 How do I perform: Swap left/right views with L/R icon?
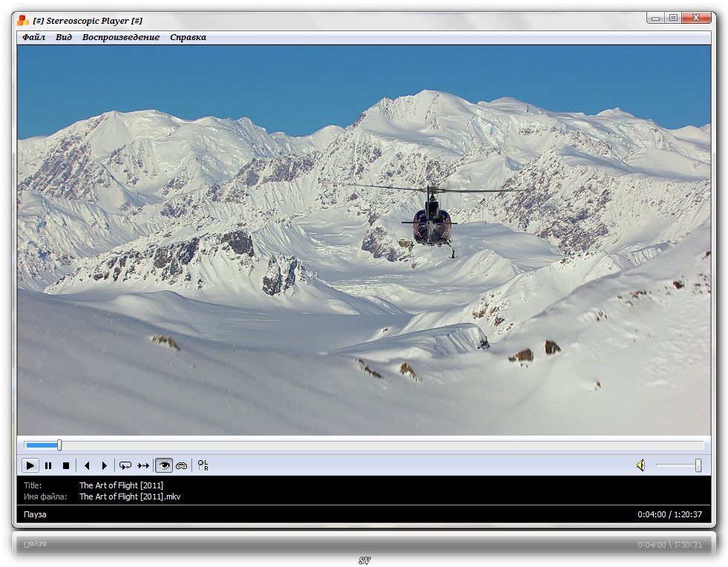point(203,465)
